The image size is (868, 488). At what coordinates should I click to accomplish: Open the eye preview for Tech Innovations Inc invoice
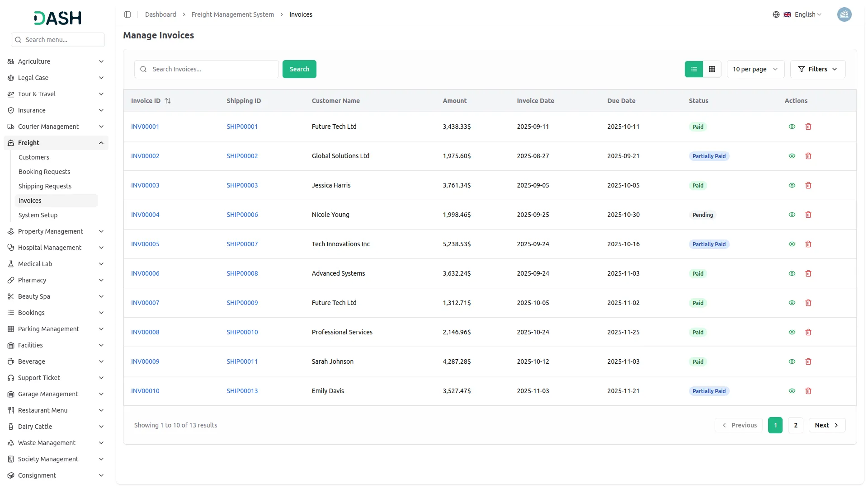(x=792, y=244)
